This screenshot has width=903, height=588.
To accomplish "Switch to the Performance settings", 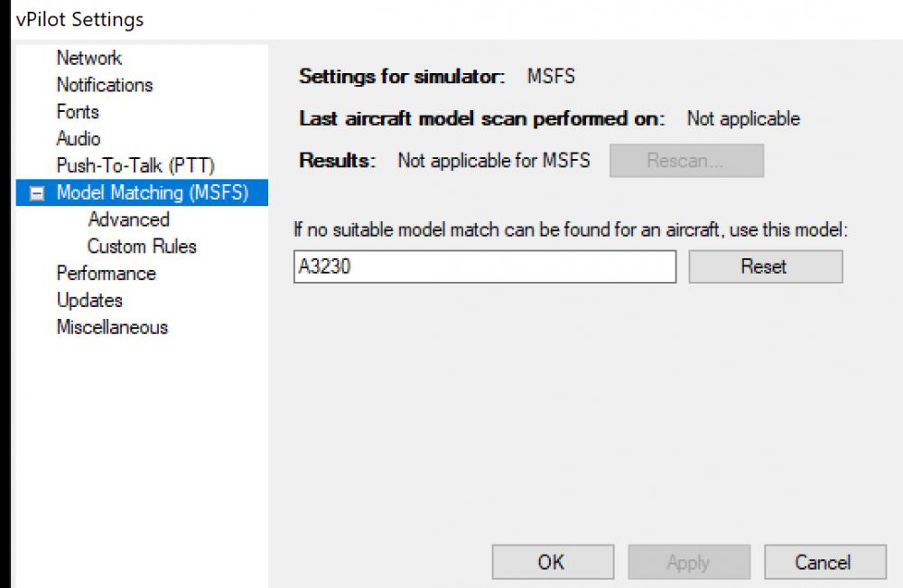I will pos(106,274).
